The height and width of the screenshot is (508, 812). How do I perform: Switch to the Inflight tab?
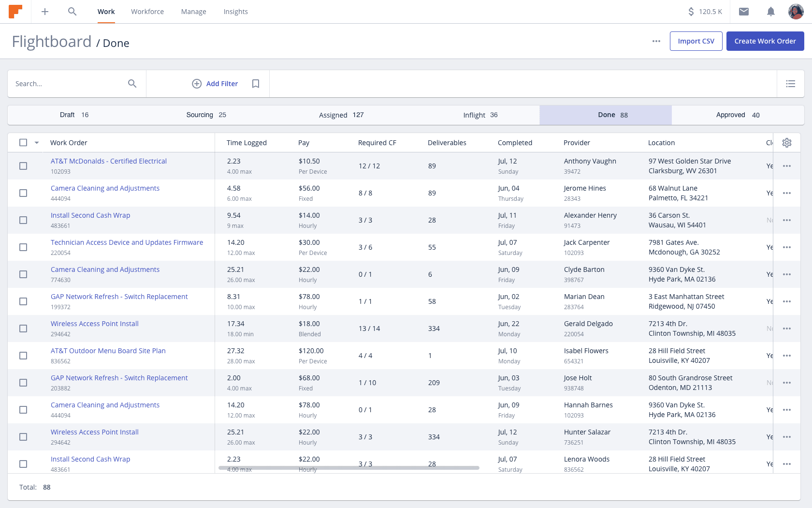480,115
